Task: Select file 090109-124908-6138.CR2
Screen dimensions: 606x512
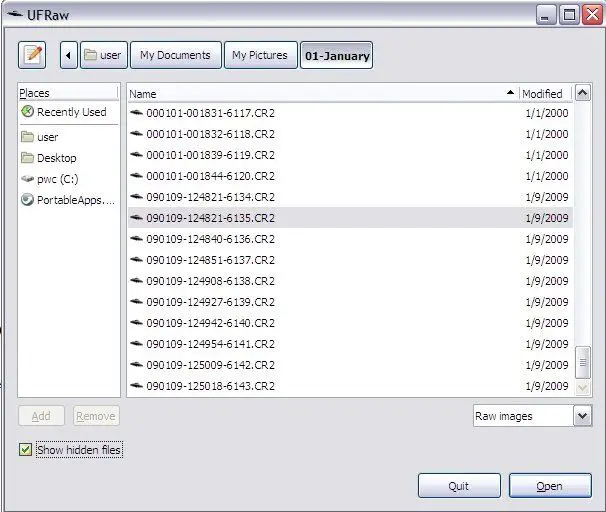Action: point(350,281)
